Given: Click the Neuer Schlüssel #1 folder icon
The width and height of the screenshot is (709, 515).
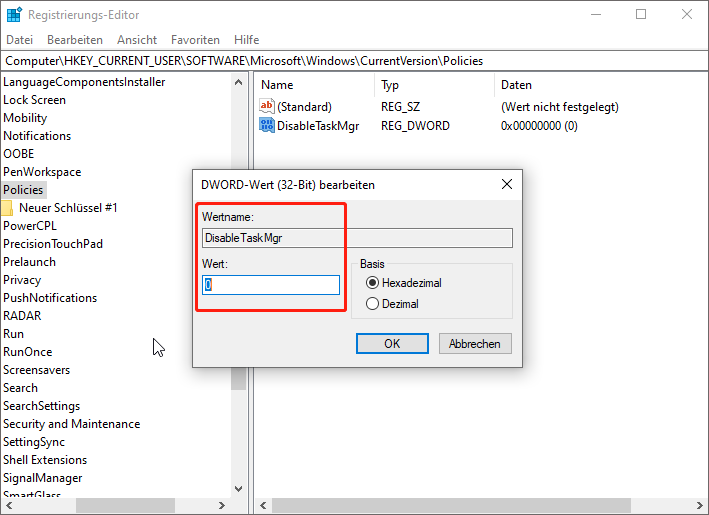Looking at the screenshot, I should (7, 208).
